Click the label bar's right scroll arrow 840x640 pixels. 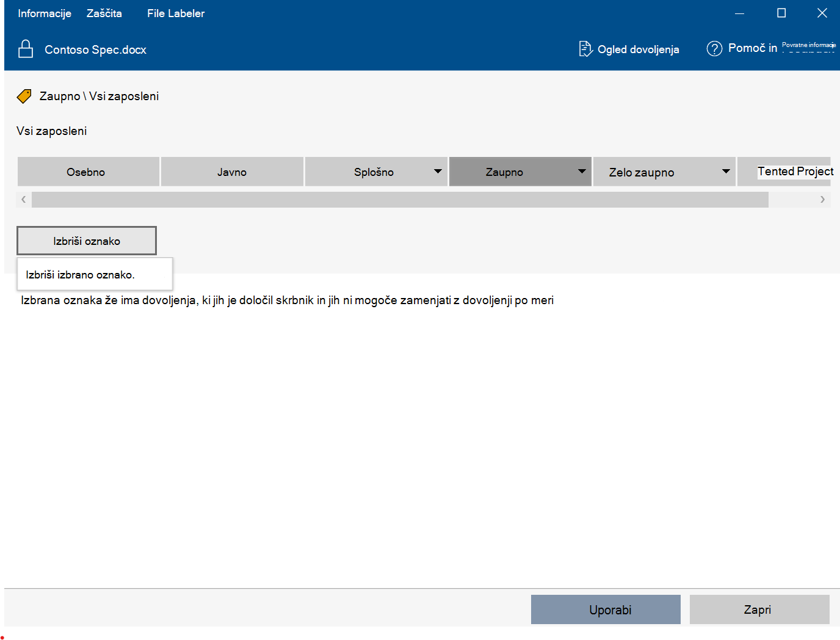click(x=822, y=199)
